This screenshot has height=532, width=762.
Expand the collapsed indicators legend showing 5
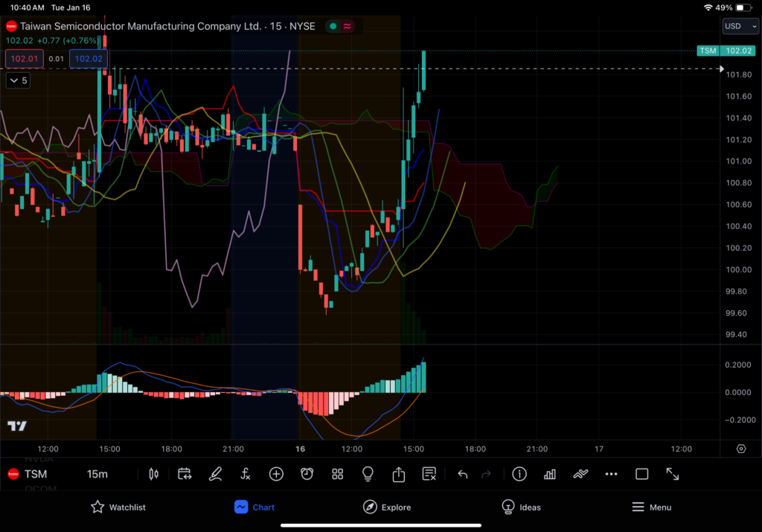[x=18, y=80]
